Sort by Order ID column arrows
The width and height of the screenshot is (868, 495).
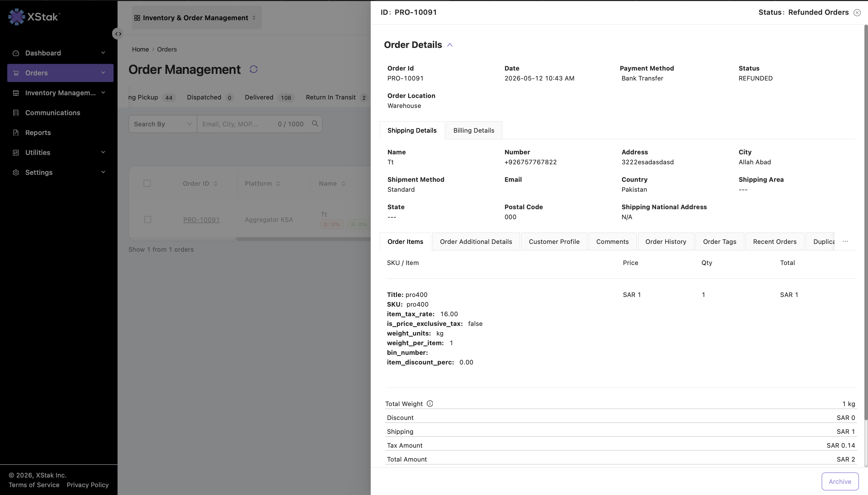[215, 184]
